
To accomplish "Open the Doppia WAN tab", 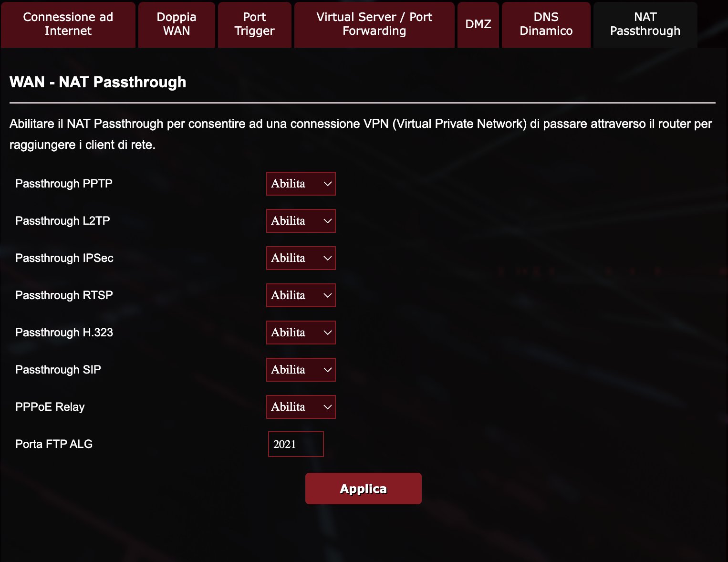I will point(177,24).
